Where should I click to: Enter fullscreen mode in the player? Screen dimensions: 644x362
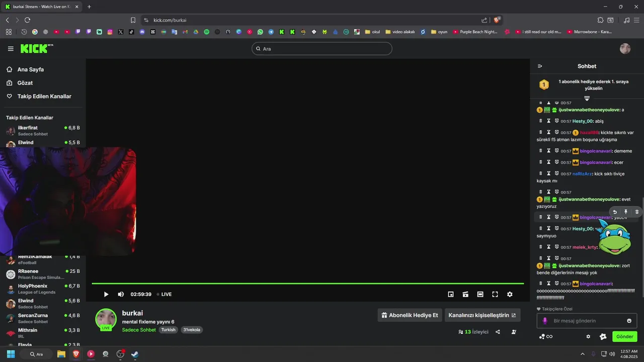495,294
